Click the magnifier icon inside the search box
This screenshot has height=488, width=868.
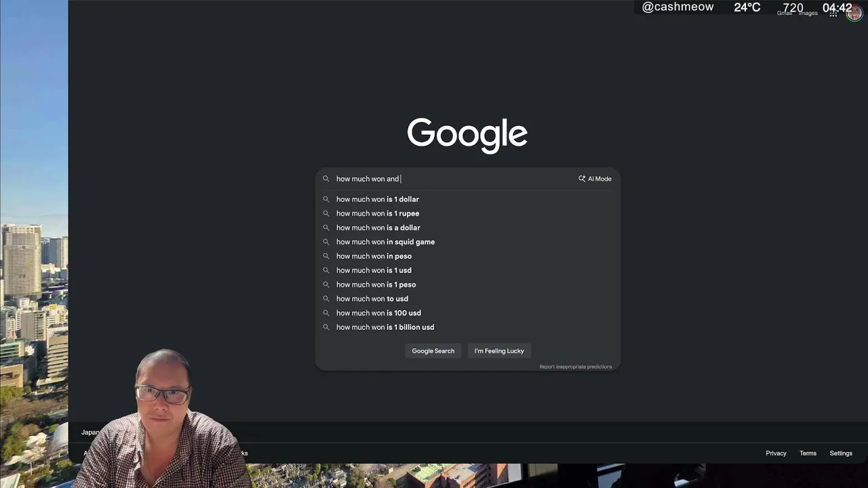coord(325,179)
